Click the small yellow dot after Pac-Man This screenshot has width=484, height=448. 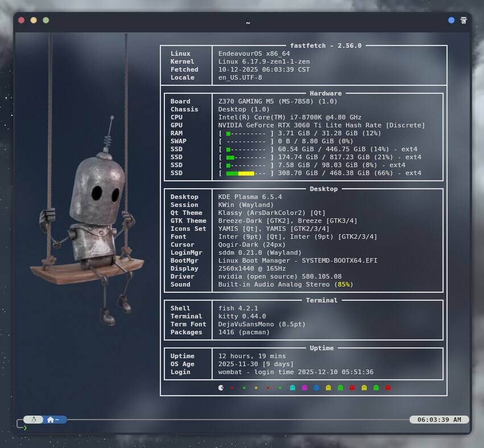[256, 388]
